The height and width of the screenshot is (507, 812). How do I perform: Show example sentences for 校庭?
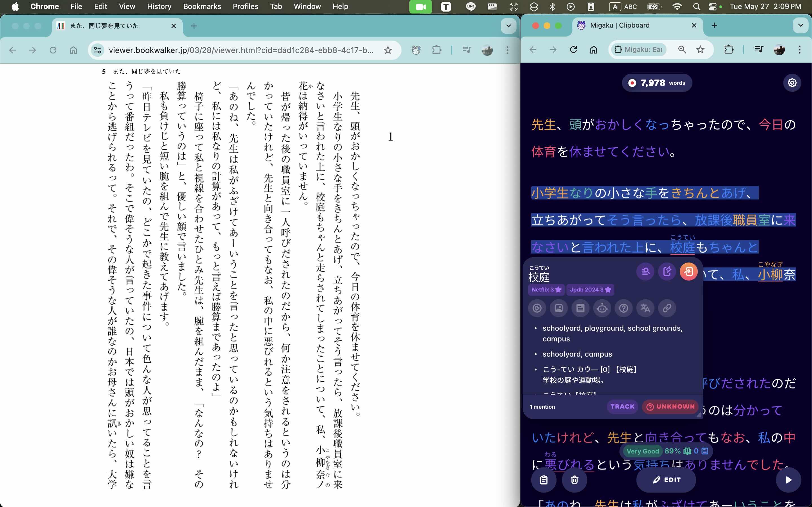click(581, 308)
